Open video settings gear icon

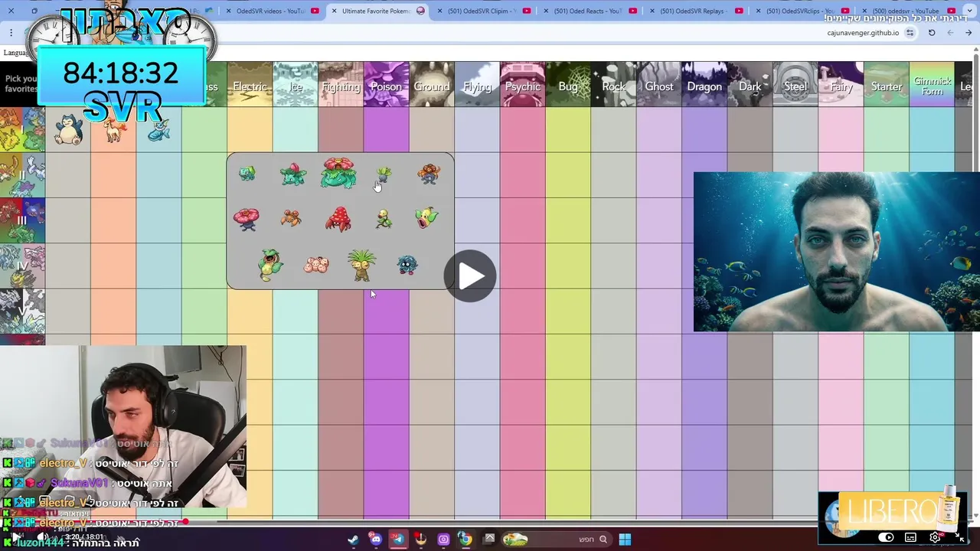pos(935,537)
